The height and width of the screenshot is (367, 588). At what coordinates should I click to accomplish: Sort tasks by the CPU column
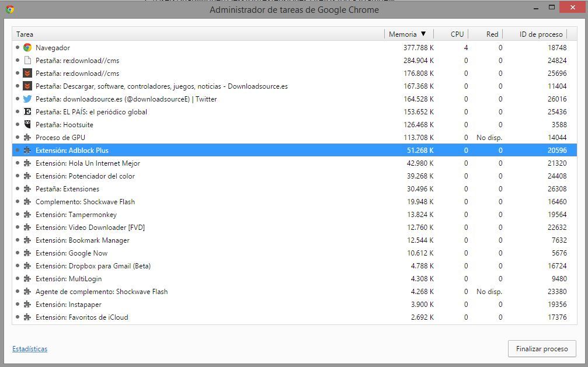pyautogui.click(x=451, y=34)
